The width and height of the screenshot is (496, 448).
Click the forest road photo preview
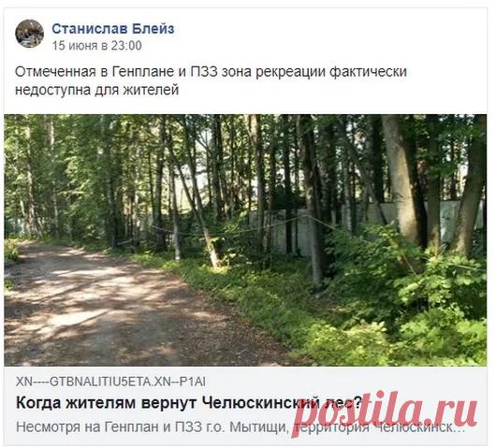pyautogui.click(x=245, y=240)
